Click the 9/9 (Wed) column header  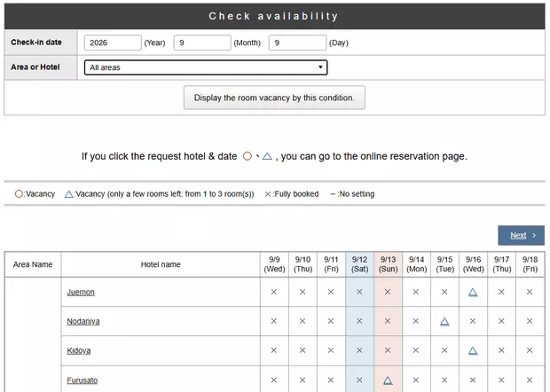(x=274, y=264)
